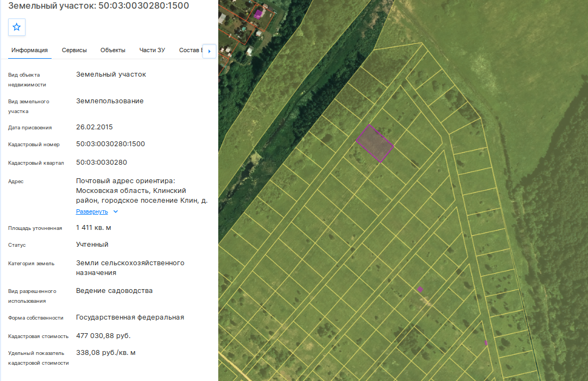Click the small purple marker in the lower map
588x381 pixels.
pos(420,289)
